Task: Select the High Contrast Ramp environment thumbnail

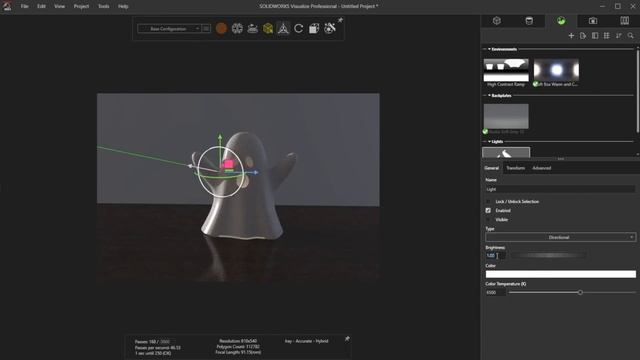Action: pos(506,70)
